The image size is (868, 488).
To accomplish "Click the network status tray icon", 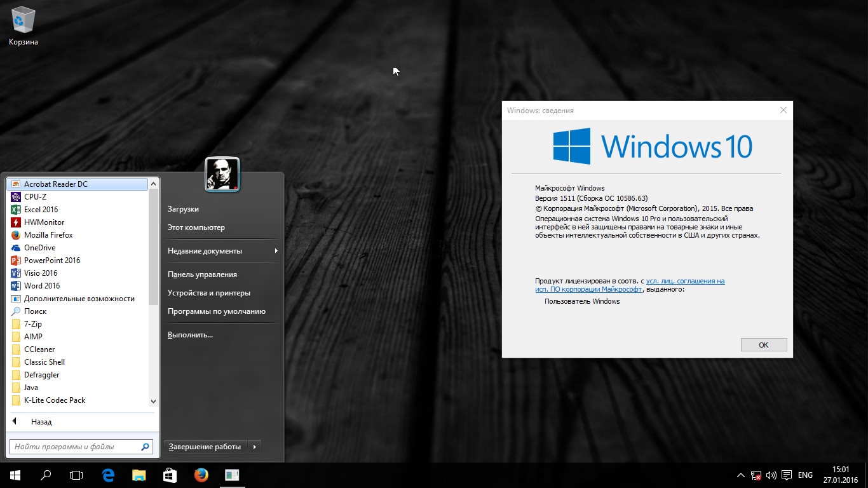I will (756, 475).
